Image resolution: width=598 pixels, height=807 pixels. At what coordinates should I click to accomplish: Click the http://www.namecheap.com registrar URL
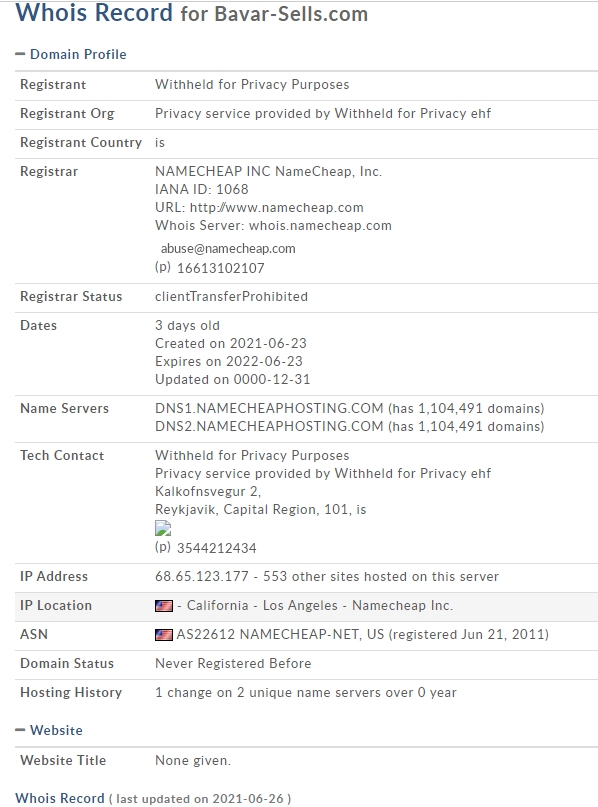coord(277,207)
